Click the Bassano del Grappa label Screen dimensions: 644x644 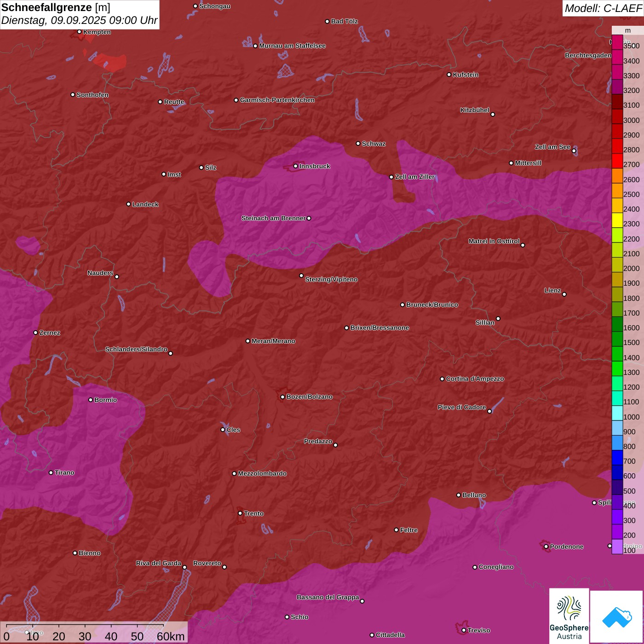(328, 597)
